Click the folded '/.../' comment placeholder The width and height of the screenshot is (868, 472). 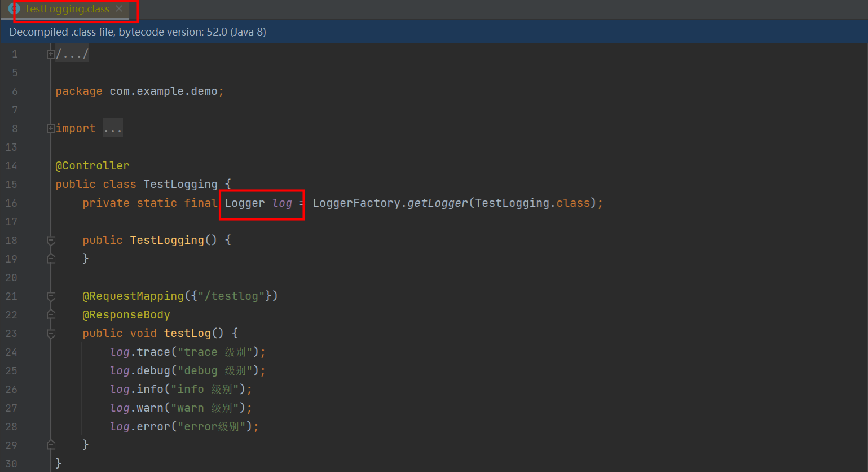pos(72,54)
